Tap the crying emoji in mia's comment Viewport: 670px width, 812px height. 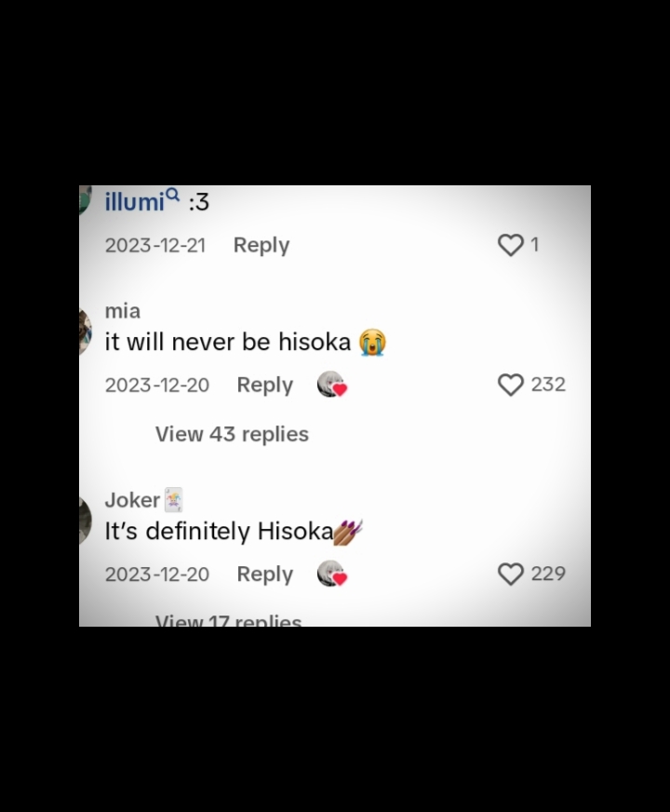coord(372,342)
